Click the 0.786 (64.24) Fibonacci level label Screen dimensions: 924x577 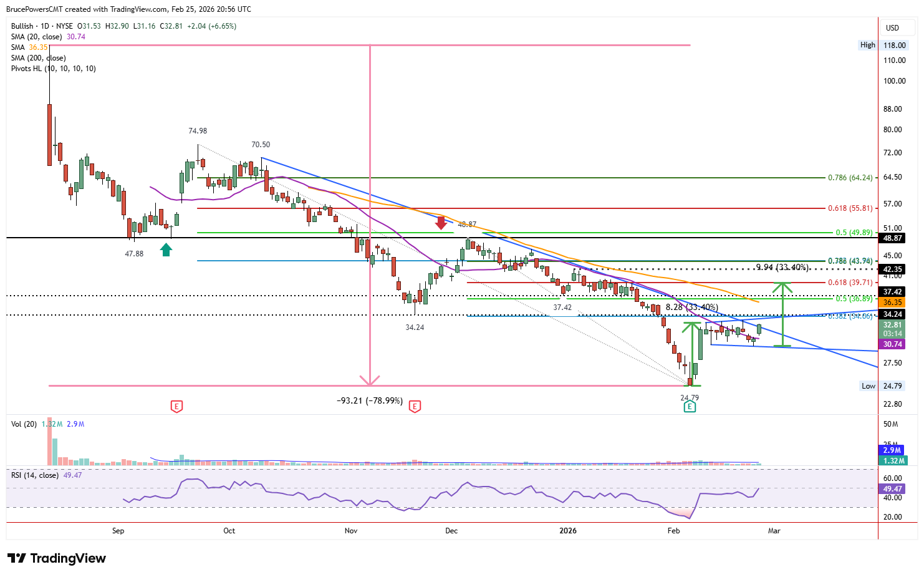coord(850,178)
